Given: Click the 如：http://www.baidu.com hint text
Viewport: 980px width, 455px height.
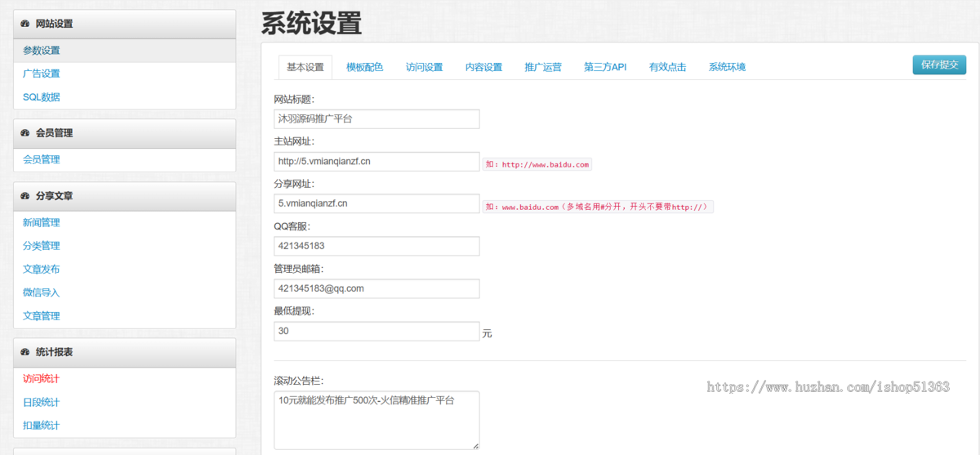Looking at the screenshot, I should click(x=537, y=165).
